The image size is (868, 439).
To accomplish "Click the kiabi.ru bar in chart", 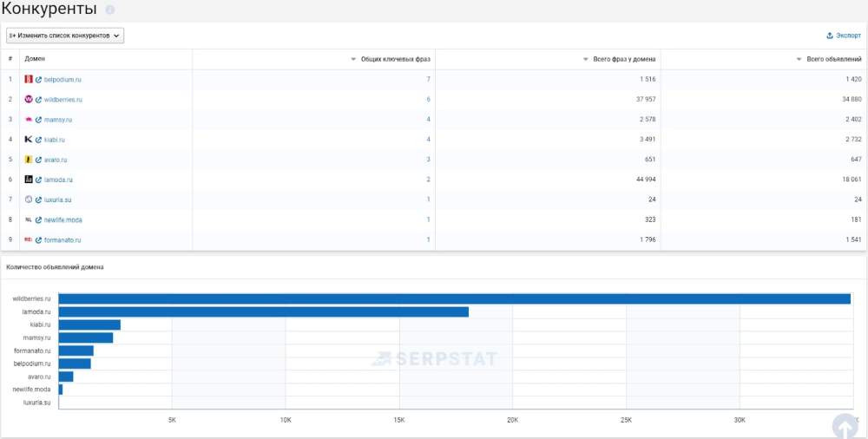I will (89, 325).
